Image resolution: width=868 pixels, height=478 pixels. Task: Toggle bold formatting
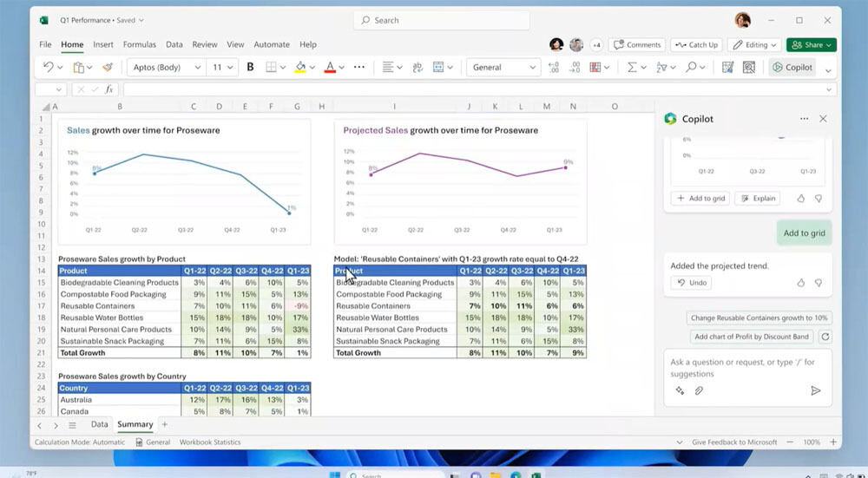tap(250, 67)
